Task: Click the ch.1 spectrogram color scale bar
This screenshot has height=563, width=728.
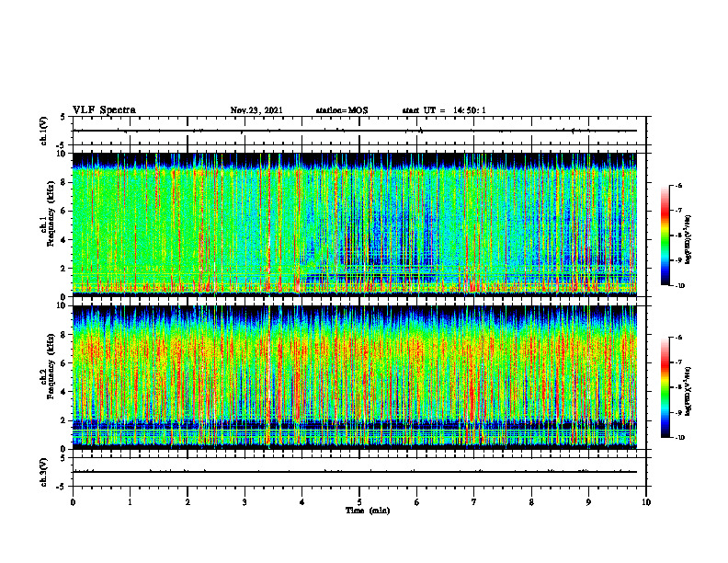Action: pos(665,236)
